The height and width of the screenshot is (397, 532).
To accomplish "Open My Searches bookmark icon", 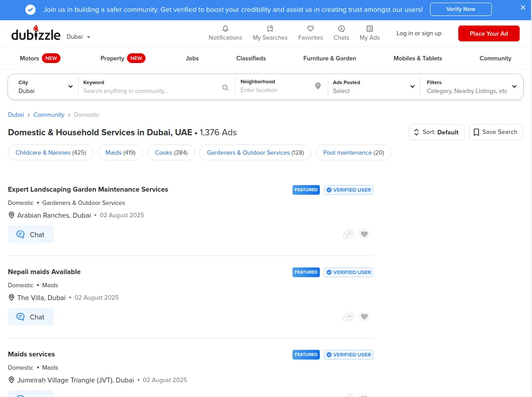I will pyautogui.click(x=270, y=29).
